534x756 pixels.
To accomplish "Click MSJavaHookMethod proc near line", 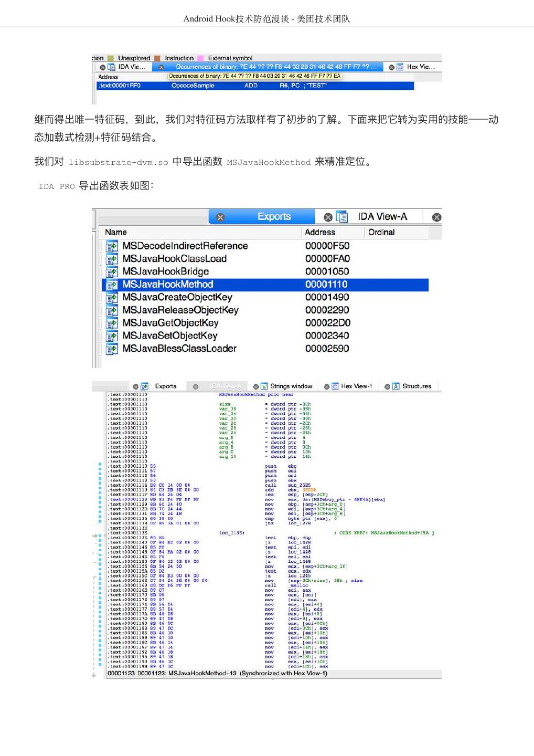I will [x=256, y=394].
